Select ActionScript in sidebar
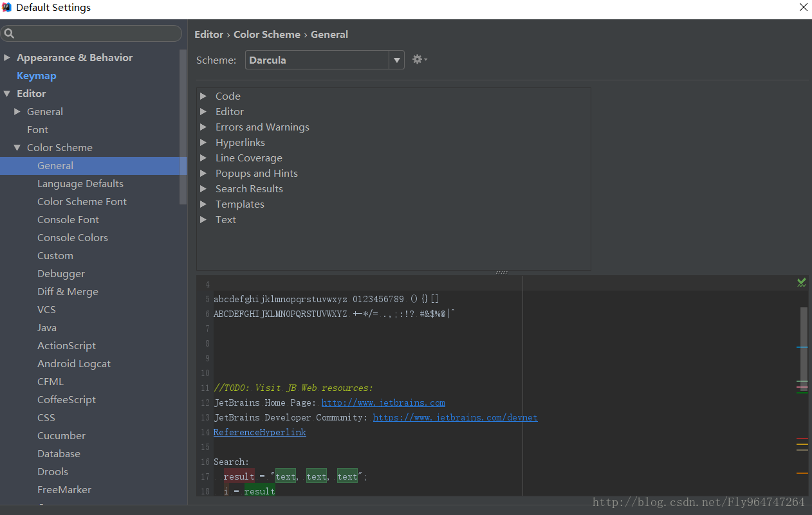 66,345
